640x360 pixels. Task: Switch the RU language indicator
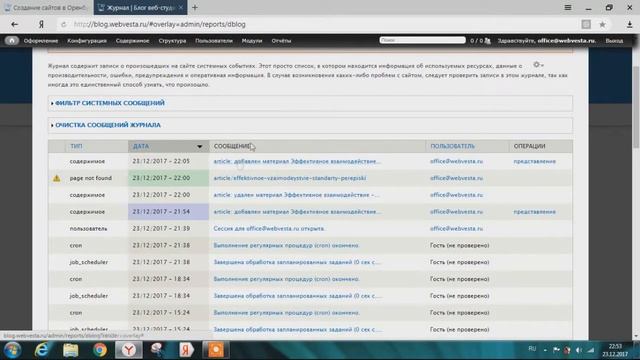point(532,349)
